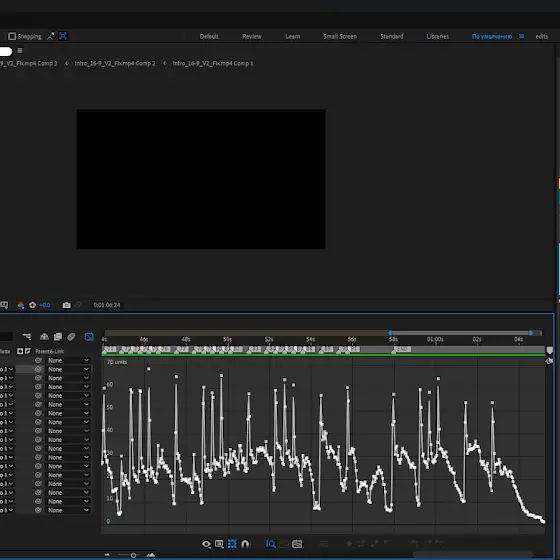Viewport: 560px width, 560px height.
Task: Click the horizontal scrollbar below the graph
Action: 472,555
